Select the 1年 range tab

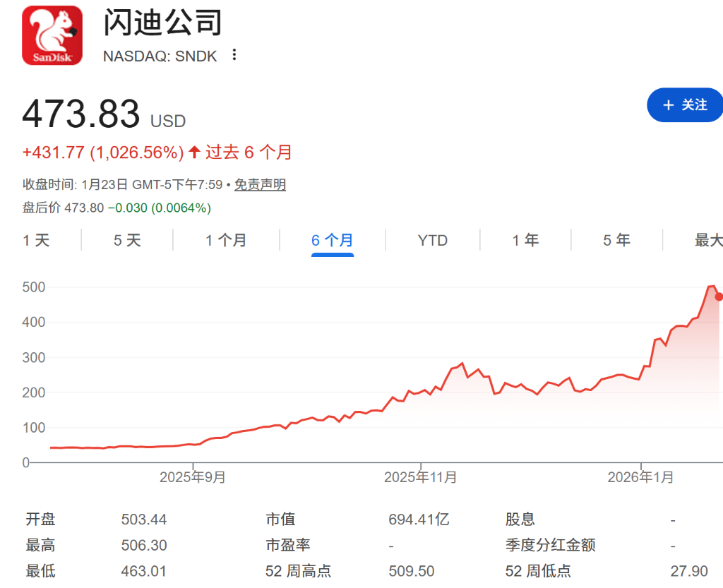click(x=525, y=240)
